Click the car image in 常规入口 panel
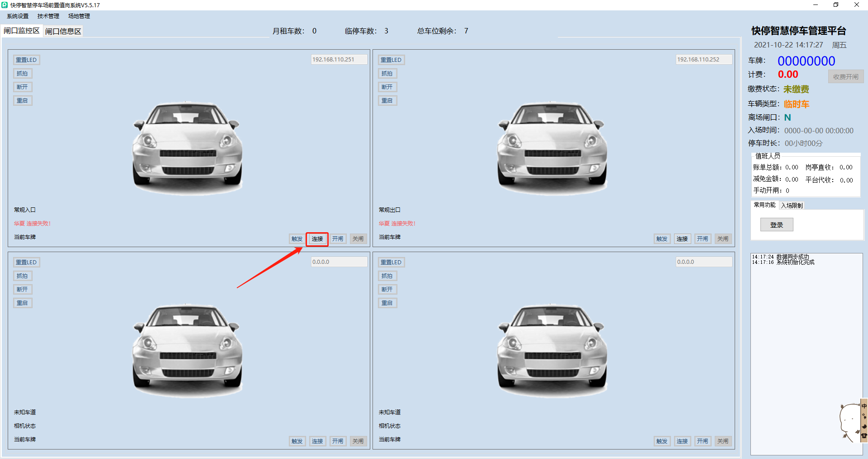 tap(188, 147)
